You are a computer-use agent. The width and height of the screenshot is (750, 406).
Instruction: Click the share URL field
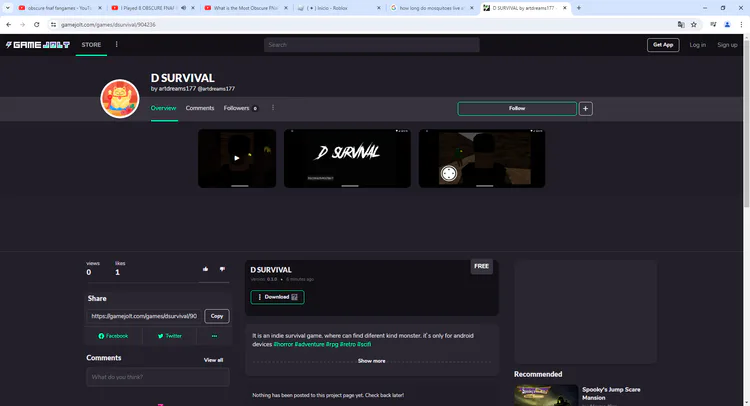click(144, 316)
